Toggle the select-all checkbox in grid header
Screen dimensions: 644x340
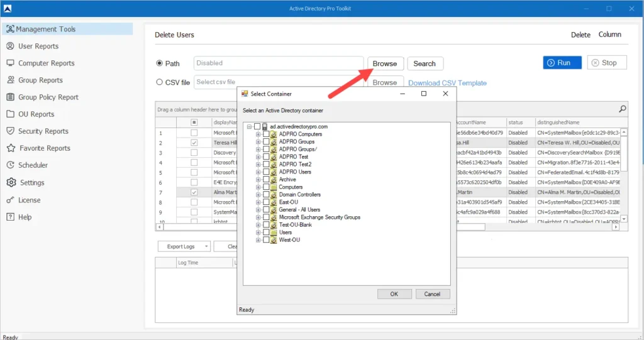coord(194,123)
